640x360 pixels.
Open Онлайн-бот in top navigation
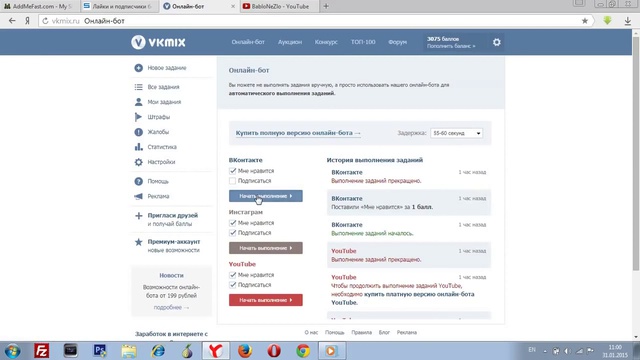248,42
